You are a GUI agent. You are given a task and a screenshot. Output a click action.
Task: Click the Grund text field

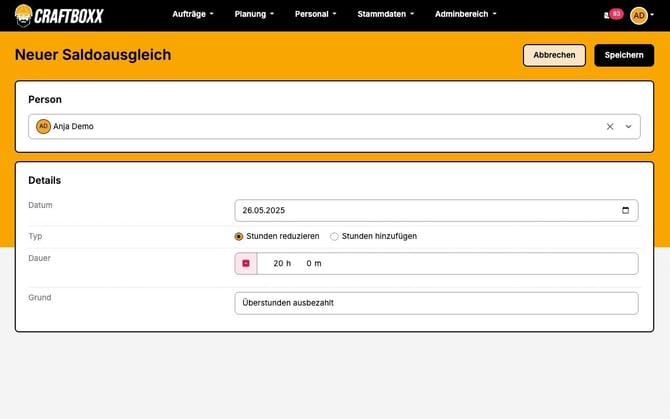point(435,303)
